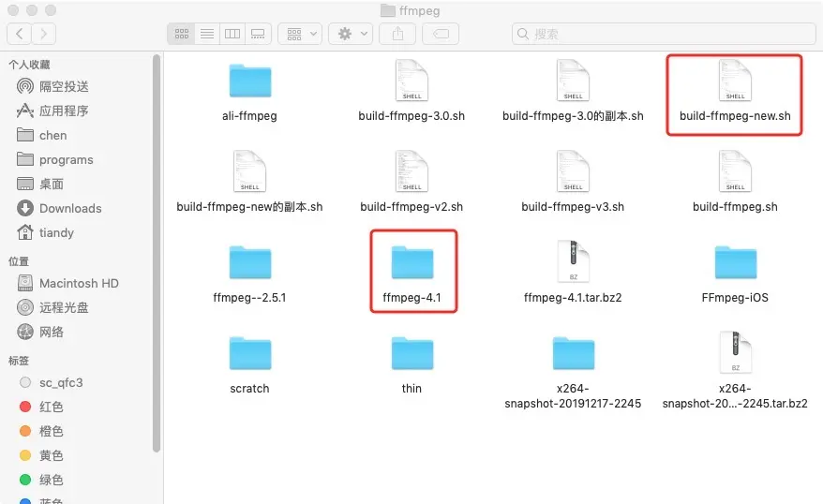The width and height of the screenshot is (823, 504).
Task: Select the ffmpeg--2.5.1 folder icon
Action: (250, 262)
